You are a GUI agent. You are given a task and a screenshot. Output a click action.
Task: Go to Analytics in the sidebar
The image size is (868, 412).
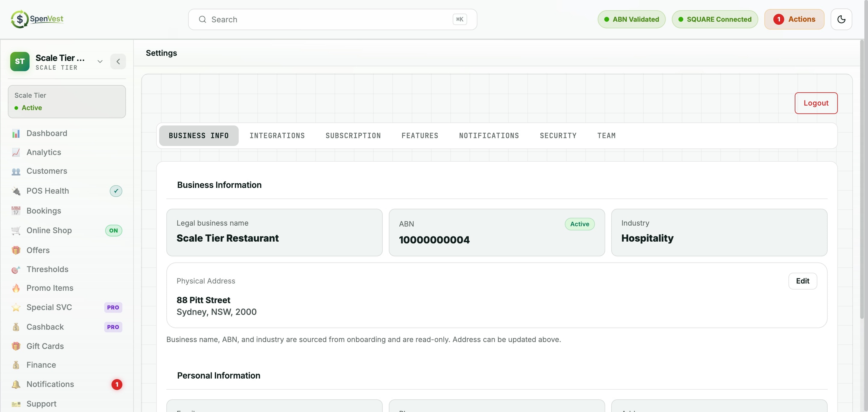tap(67, 152)
